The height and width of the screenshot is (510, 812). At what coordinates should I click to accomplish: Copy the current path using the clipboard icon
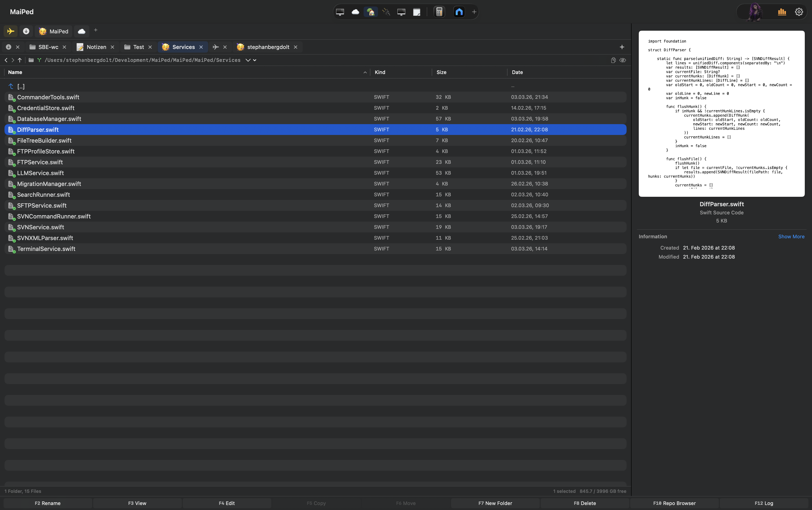(x=614, y=60)
